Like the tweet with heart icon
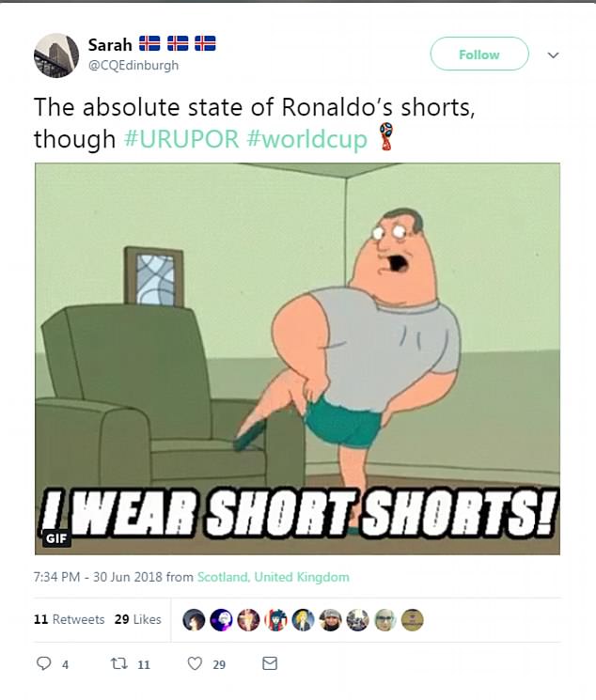 tap(195, 664)
